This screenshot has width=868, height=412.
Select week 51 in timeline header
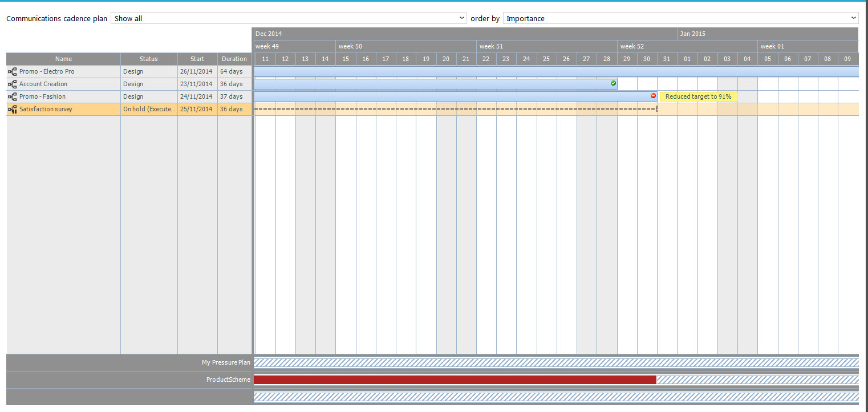(x=546, y=46)
